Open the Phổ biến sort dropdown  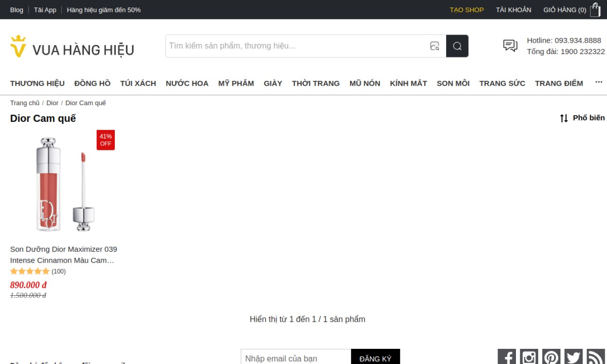click(x=589, y=118)
